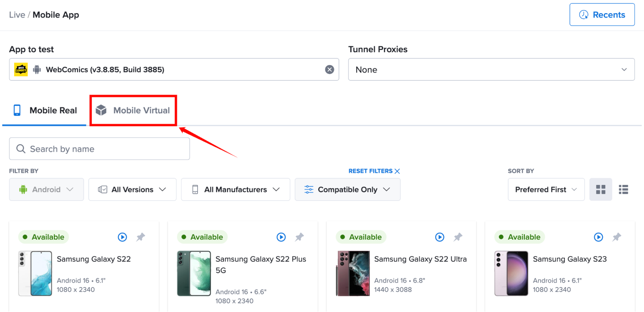Launch Samsung Galaxy S22 Plus 5G session
Image resolution: width=644 pixels, height=312 pixels.
point(281,237)
